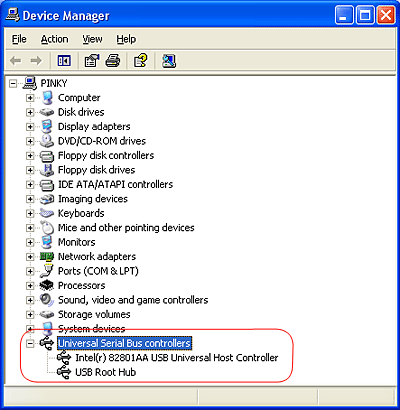Screen dimensions: 400x410
Task: Open the View menu
Action: pos(92,39)
